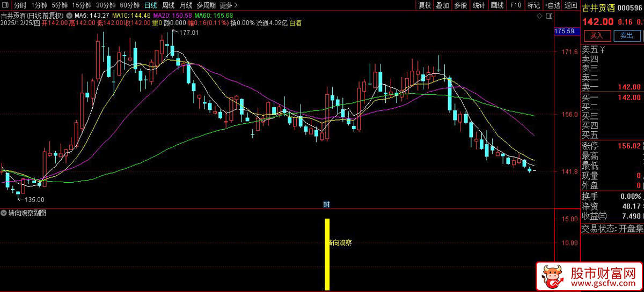
Task: Select the 日线 daily tab
Action: point(151,5)
